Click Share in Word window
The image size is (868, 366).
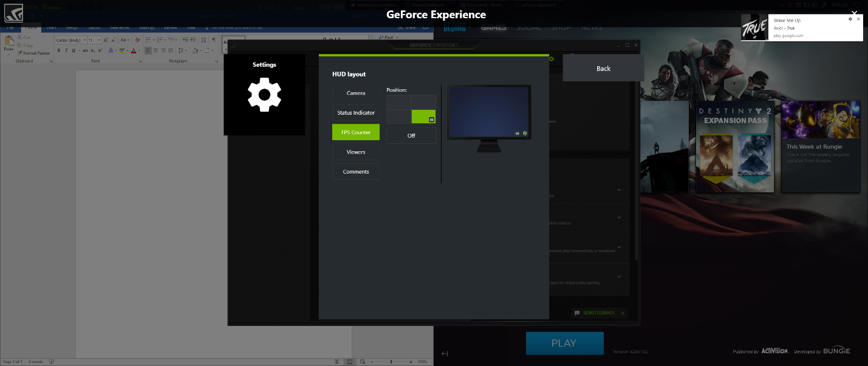point(407,27)
